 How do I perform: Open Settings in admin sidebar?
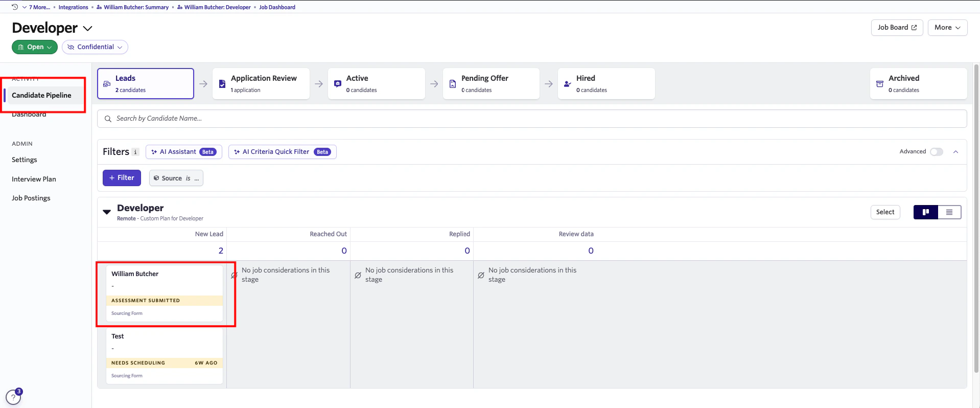click(x=25, y=160)
